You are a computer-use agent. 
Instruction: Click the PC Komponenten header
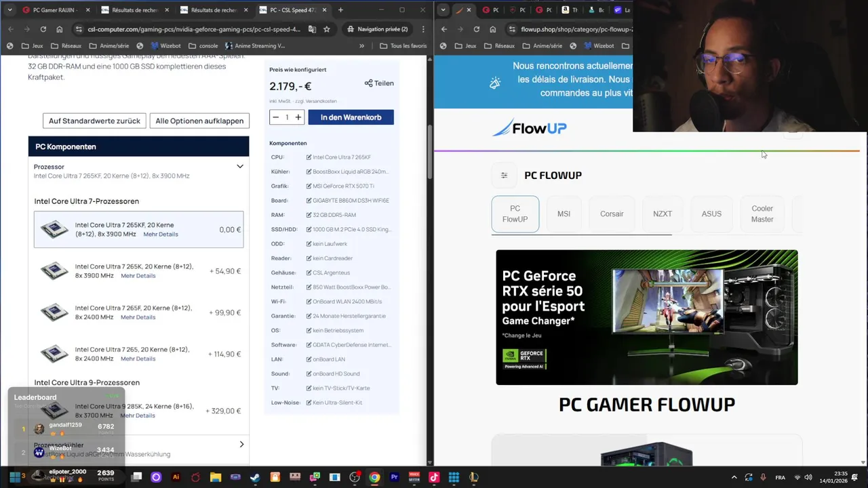click(x=138, y=146)
